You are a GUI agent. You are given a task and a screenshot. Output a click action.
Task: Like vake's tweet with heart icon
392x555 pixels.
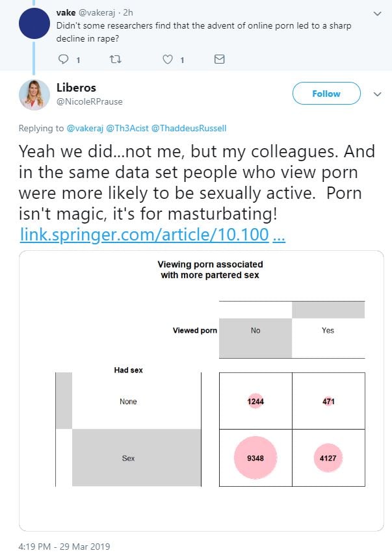[x=168, y=59]
